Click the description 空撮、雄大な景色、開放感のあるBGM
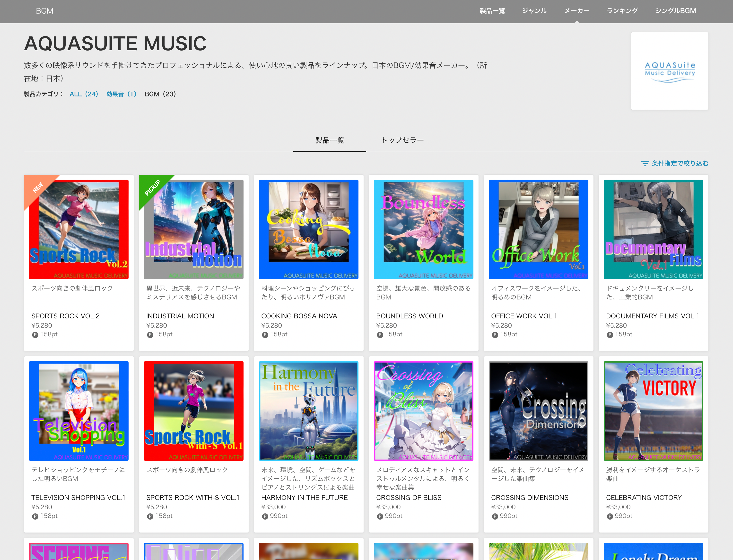The height and width of the screenshot is (560, 733). [423, 293]
